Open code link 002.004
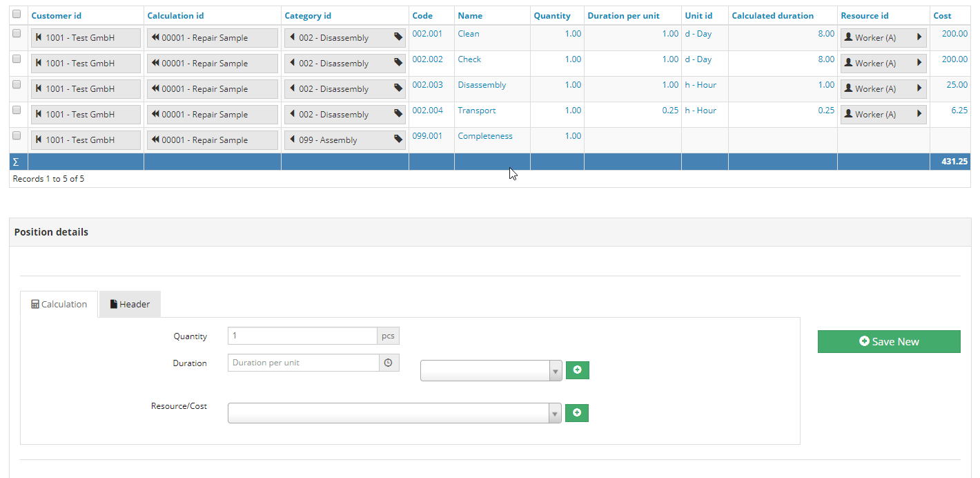 pos(428,111)
